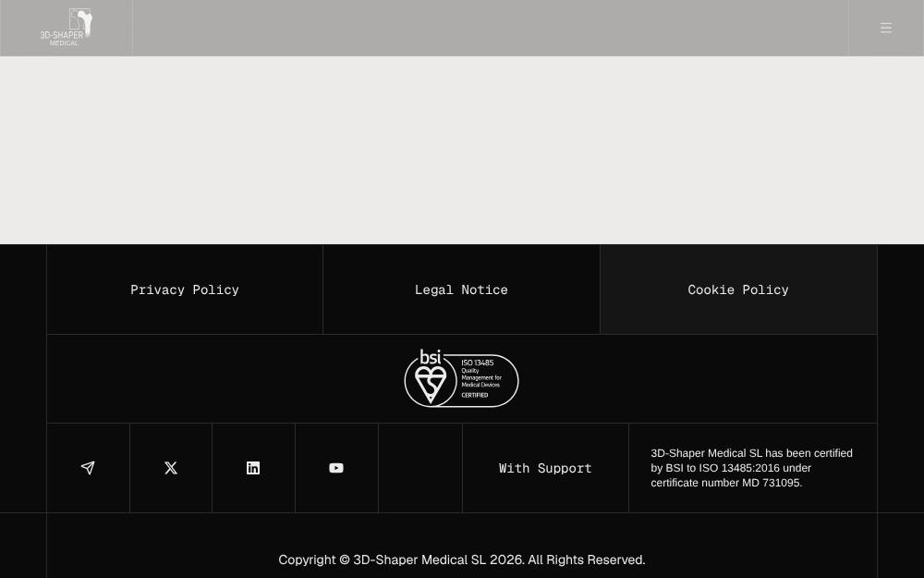Click the With Support link
Viewport: 924px width, 578px height.
click(545, 468)
